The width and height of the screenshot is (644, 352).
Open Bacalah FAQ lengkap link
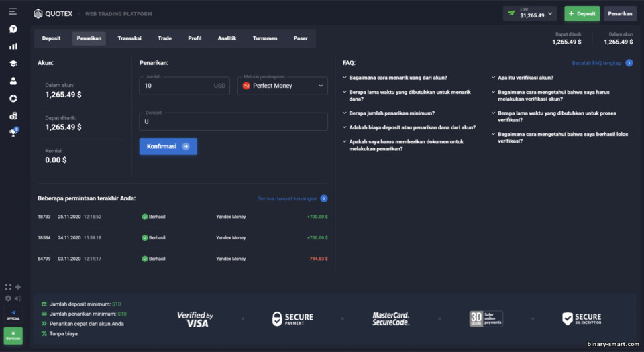[x=596, y=63]
